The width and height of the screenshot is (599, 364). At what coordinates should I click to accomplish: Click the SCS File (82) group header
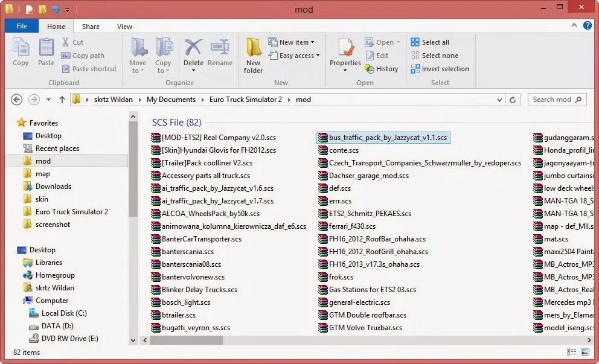pyautogui.click(x=176, y=122)
